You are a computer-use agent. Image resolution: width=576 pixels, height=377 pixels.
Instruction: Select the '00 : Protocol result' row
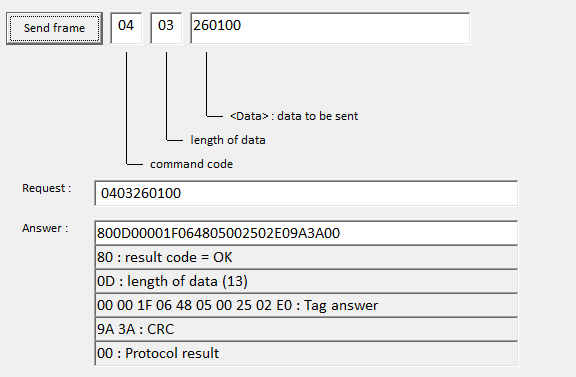tap(306, 353)
